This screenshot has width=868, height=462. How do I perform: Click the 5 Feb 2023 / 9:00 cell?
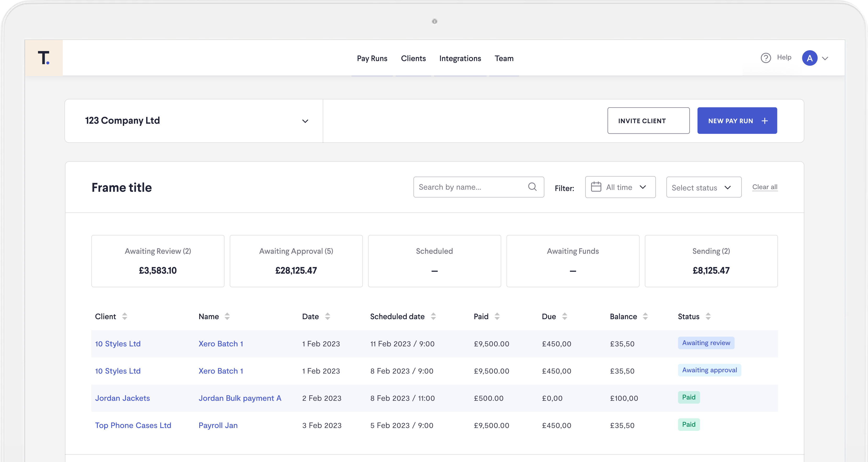402,426
